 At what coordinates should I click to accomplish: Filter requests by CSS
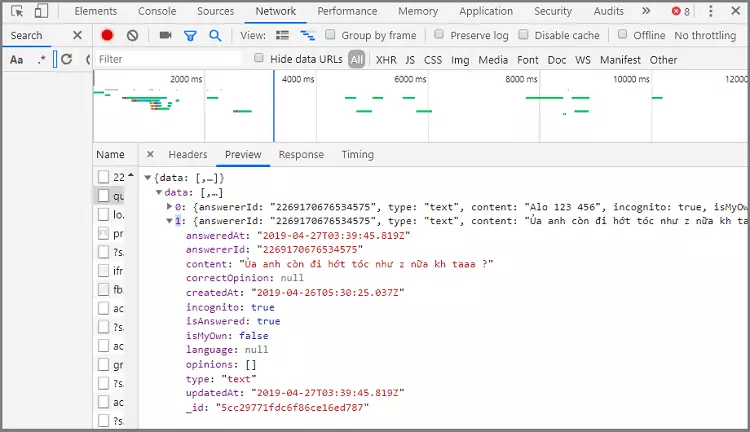[433, 60]
